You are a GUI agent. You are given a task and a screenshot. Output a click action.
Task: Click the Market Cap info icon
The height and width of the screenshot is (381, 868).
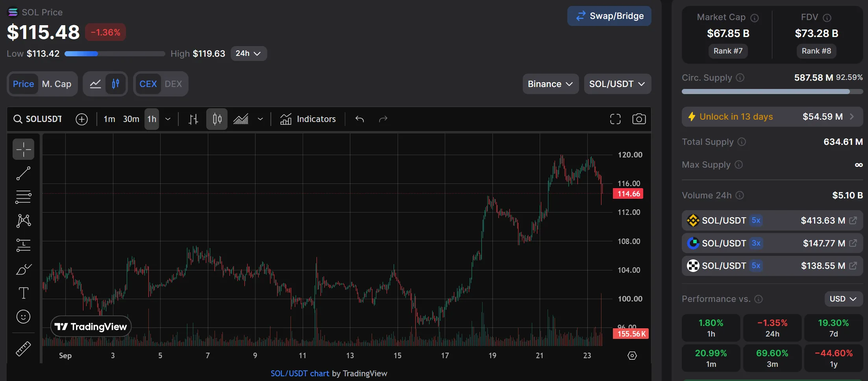[x=755, y=18]
